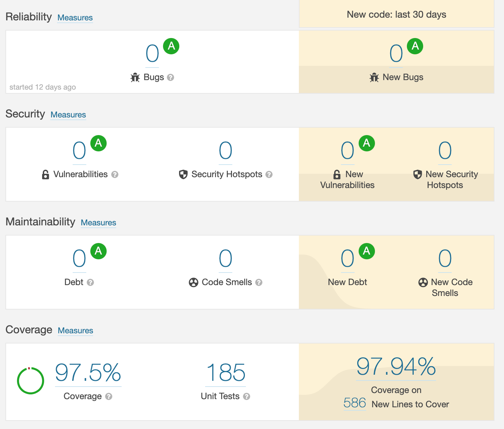
Task: Click the A rating badge beside Debt
Action: [98, 251]
